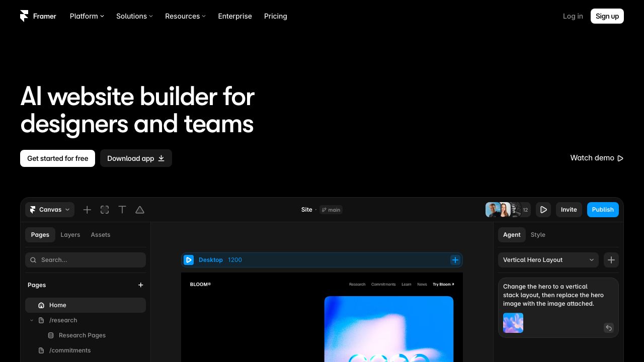Click the undo arrow in the prompt box
Image resolution: width=644 pixels, height=362 pixels.
coord(609,328)
